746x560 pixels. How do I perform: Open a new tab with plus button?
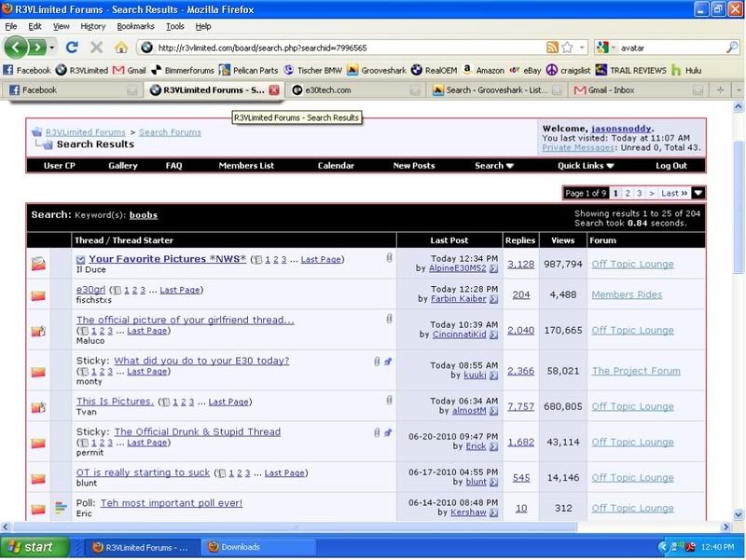click(x=720, y=89)
